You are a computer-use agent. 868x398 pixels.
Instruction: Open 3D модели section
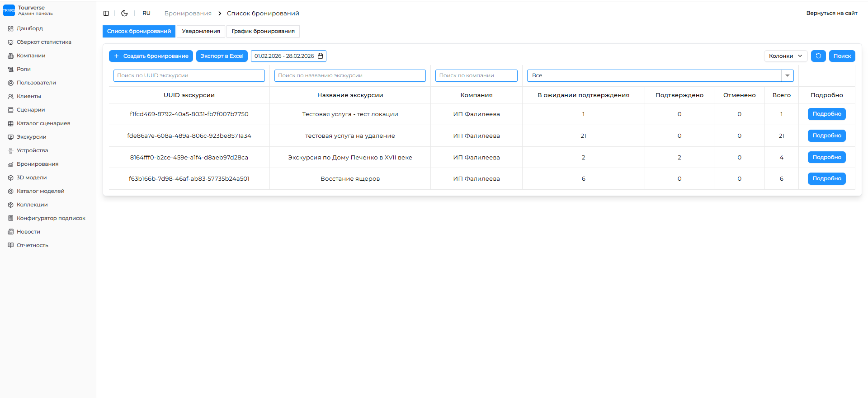click(32, 178)
